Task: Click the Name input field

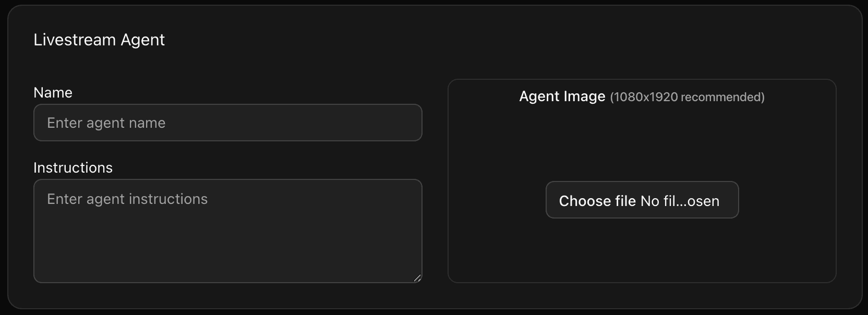Action: (x=227, y=123)
